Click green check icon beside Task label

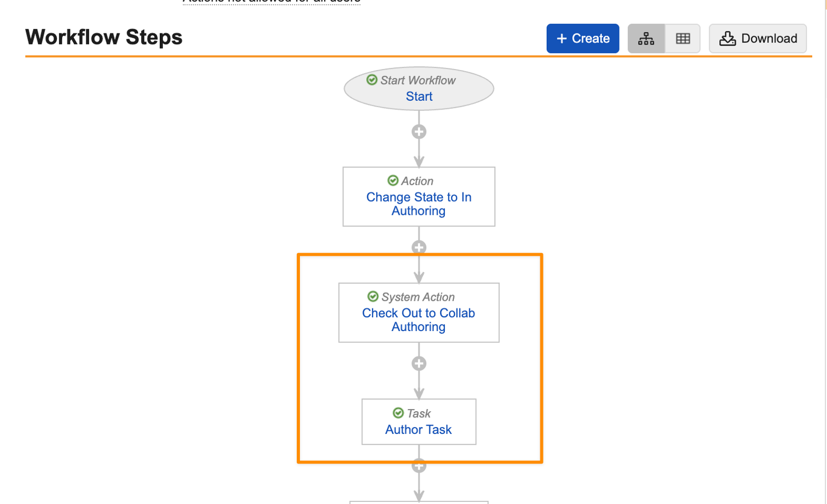point(398,413)
